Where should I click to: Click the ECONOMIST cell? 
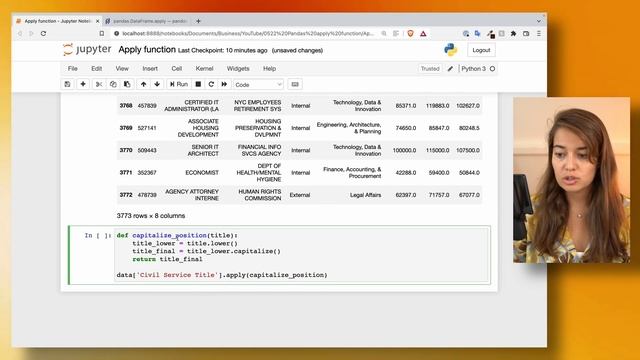point(202,173)
